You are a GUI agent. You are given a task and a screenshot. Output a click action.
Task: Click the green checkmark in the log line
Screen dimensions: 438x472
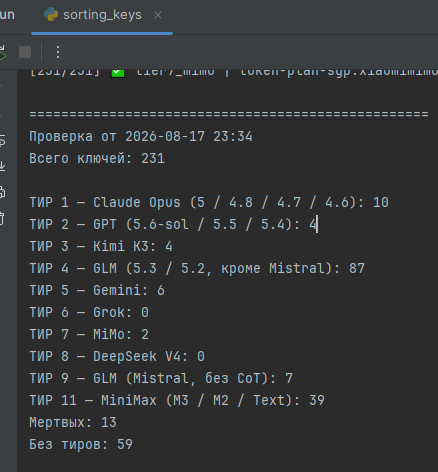(118, 73)
